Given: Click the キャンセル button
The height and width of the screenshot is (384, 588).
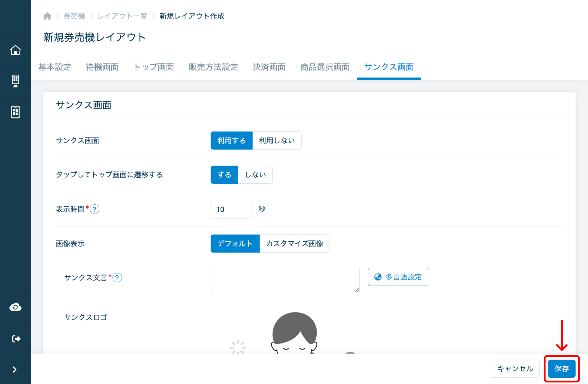Looking at the screenshot, I should pyautogui.click(x=515, y=369).
